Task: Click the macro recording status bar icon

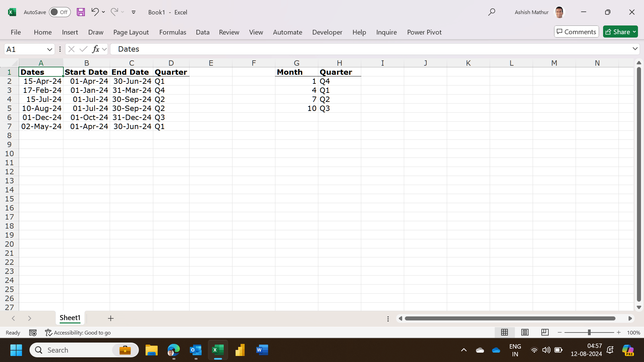Action: tap(33, 333)
